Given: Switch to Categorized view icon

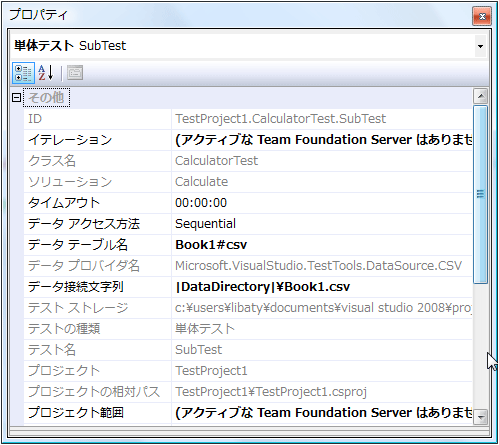Looking at the screenshot, I should click(23, 73).
